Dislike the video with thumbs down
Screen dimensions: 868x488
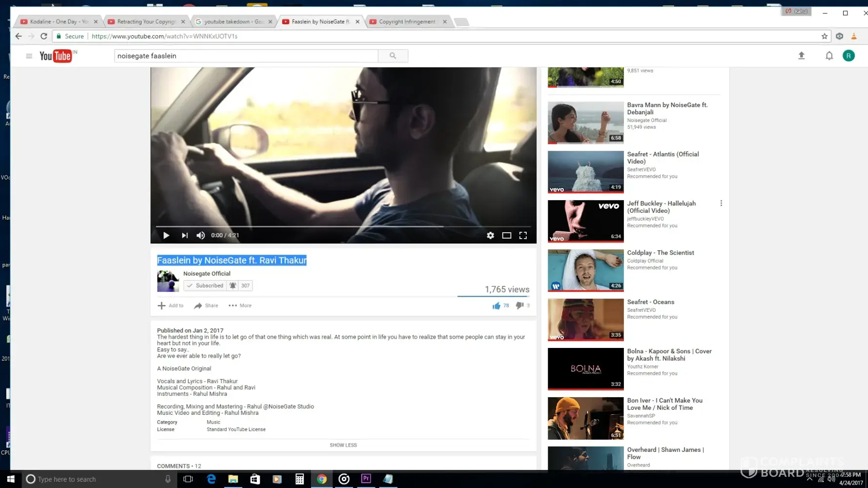tap(519, 305)
